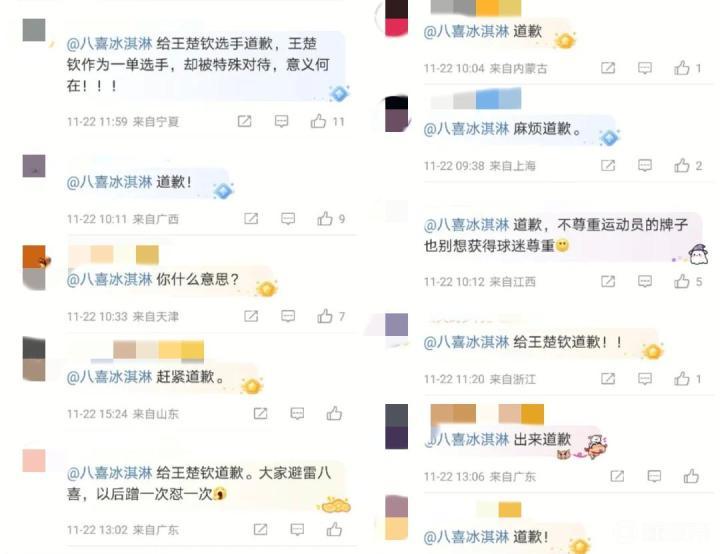Open @八喜冰淇淋 mention in the 宁夏 comment
The height and width of the screenshot is (554, 720).
[109, 44]
